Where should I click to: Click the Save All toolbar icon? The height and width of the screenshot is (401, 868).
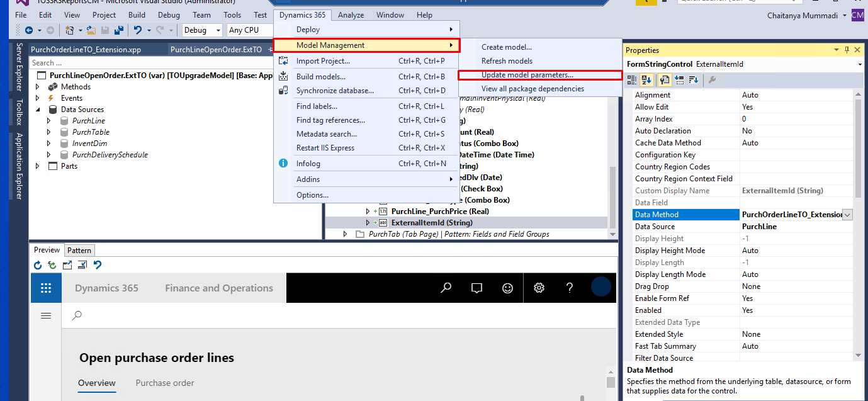[x=118, y=30]
